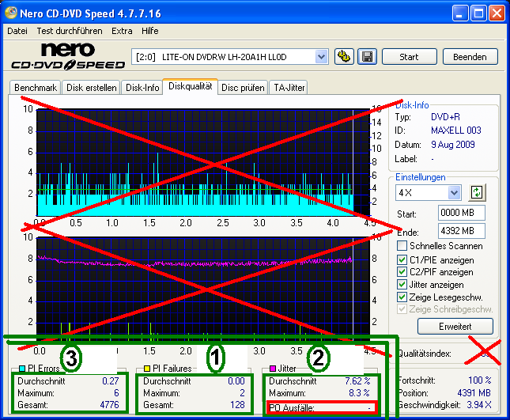Screen dimensions: 510x420
Task: Click the refresh speed settings icon
Action: point(477,192)
